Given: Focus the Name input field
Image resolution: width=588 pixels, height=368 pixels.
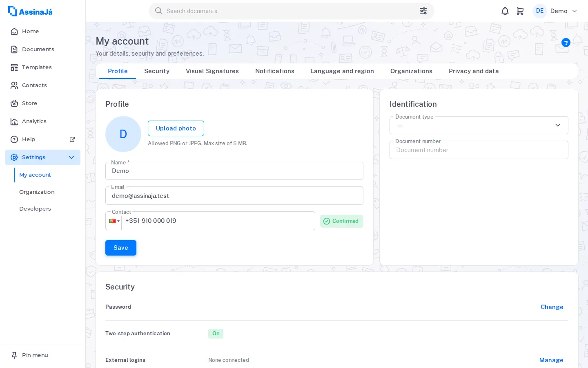Looking at the screenshot, I should click(234, 171).
